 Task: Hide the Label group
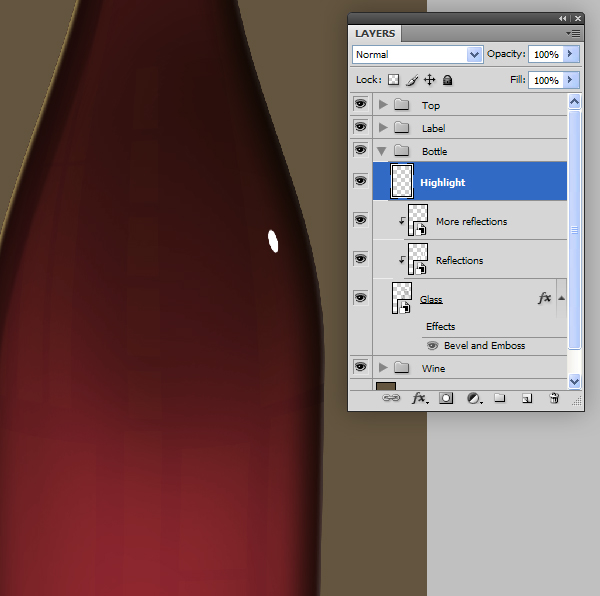click(360, 127)
